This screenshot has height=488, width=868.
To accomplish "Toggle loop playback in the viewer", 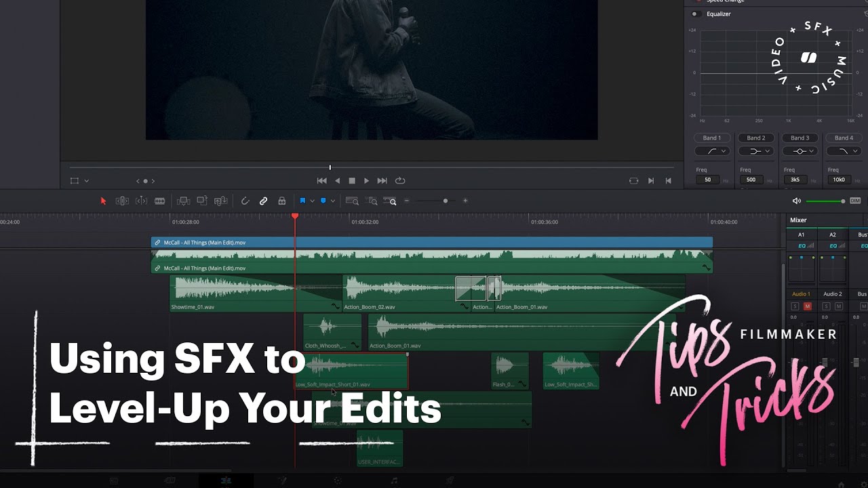I will tap(400, 181).
